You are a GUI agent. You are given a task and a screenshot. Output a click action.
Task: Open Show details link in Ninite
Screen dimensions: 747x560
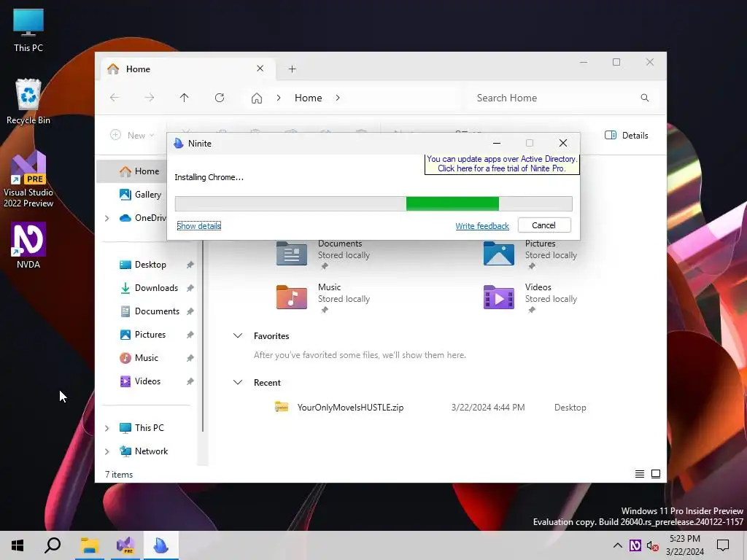tap(198, 226)
